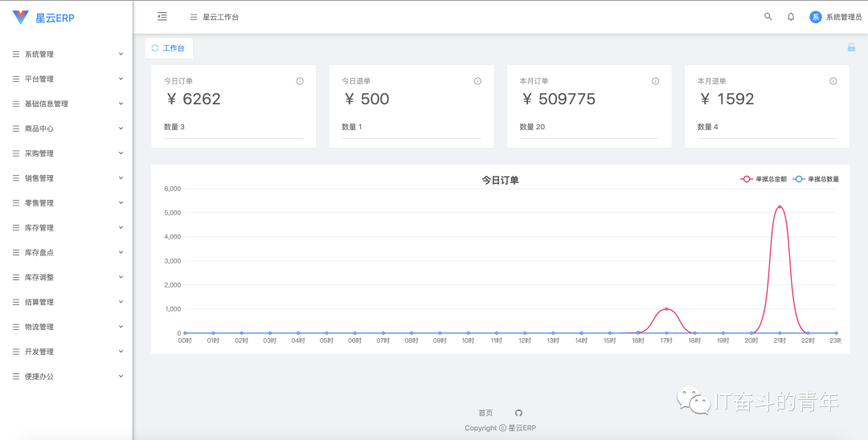Open 开发管理 menu
Viewport: 868px width, 440px height.
[67, 352]
